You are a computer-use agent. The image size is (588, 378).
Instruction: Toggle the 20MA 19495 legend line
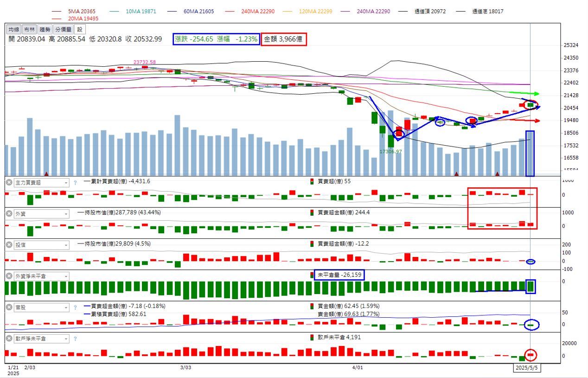[74, 19]
